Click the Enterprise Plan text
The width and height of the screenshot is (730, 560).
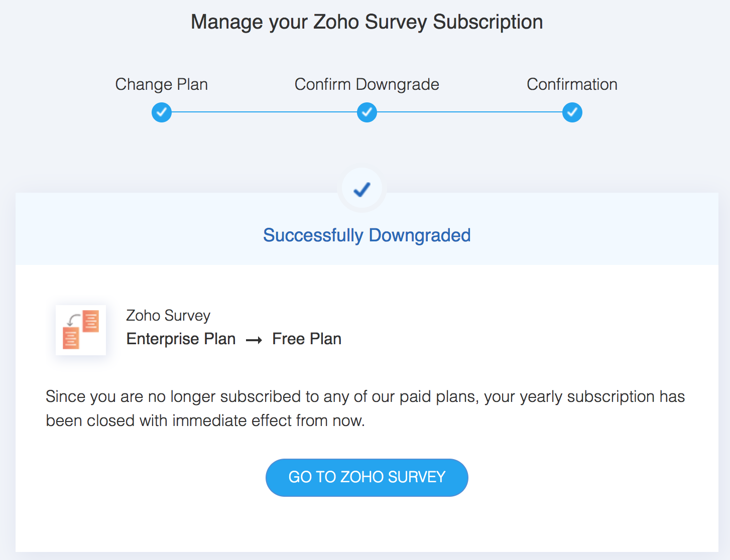[x=181, y=339]
